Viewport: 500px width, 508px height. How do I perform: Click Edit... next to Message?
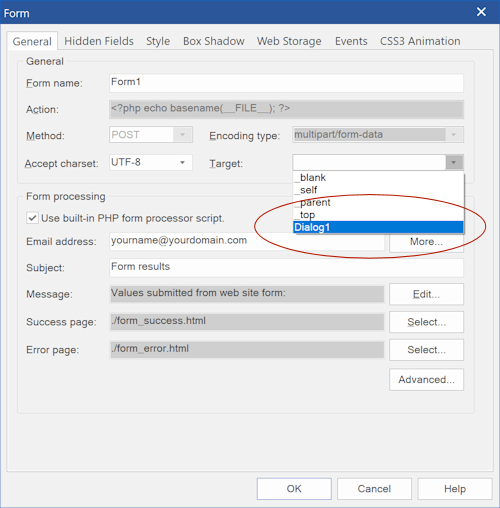(x=426, y=294)
